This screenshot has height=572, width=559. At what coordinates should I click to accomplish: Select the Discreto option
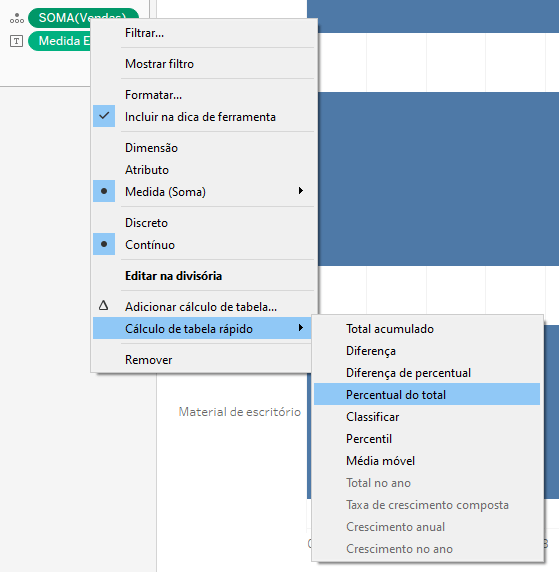(146, 223)
